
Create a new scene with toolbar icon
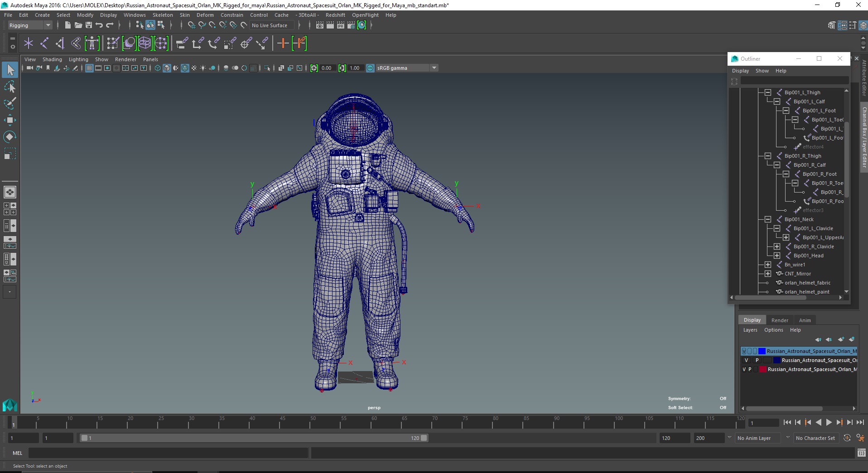tap(68, 25)
